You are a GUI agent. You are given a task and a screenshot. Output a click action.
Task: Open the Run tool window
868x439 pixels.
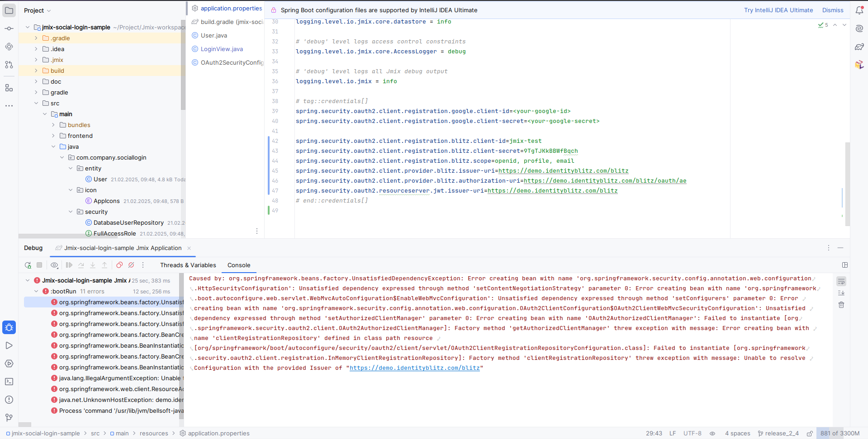pyautogui.click(x=9, y=345)
